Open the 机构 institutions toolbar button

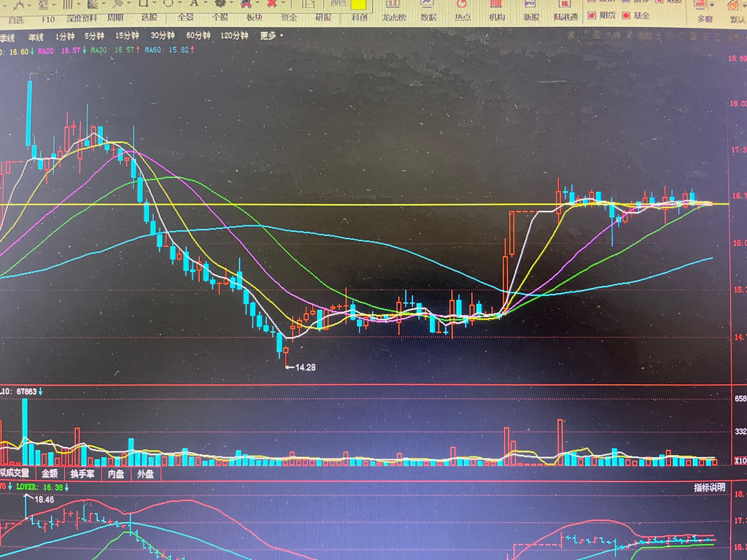tap(496, 10)
